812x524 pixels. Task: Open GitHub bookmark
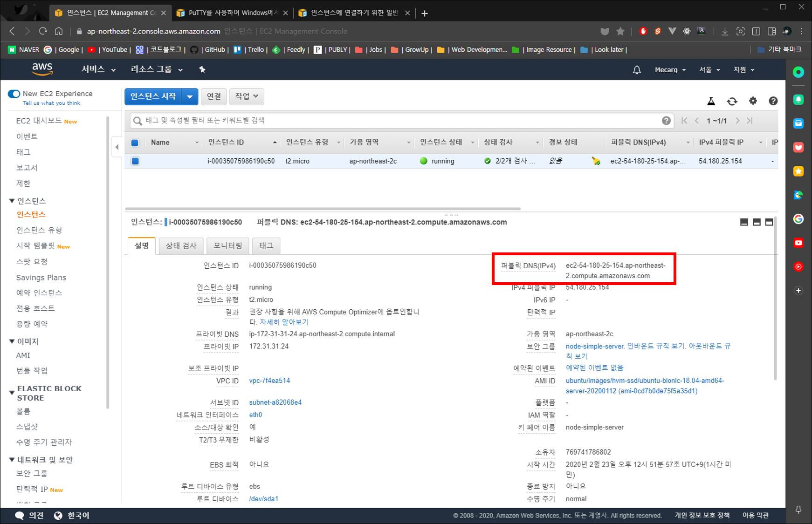[209, 49]
